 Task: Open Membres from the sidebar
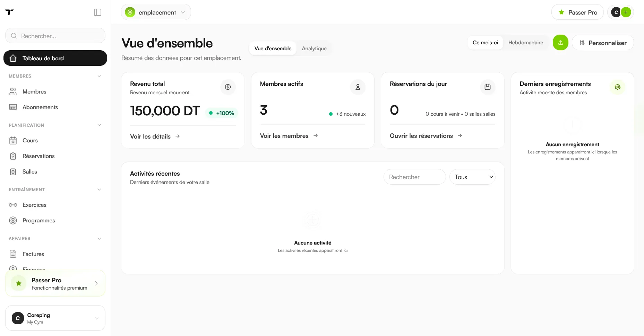(x=55, y=91)
